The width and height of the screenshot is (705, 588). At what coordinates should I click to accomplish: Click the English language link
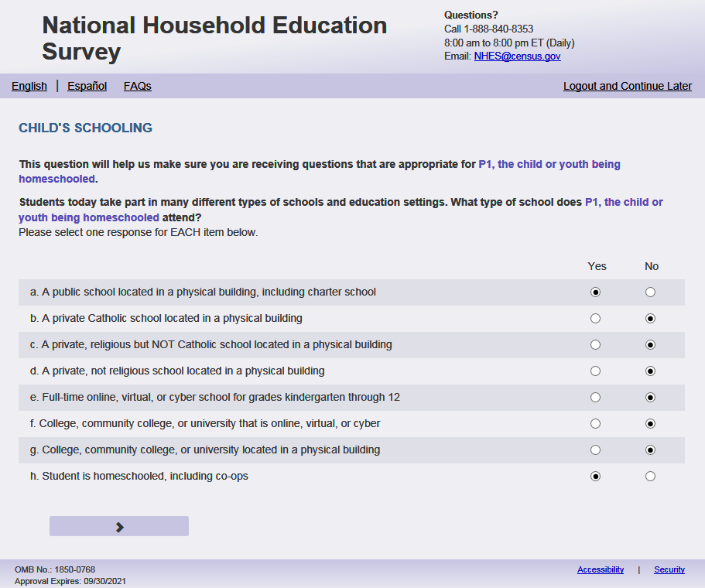pyautogui.click(x=29, y=86)
